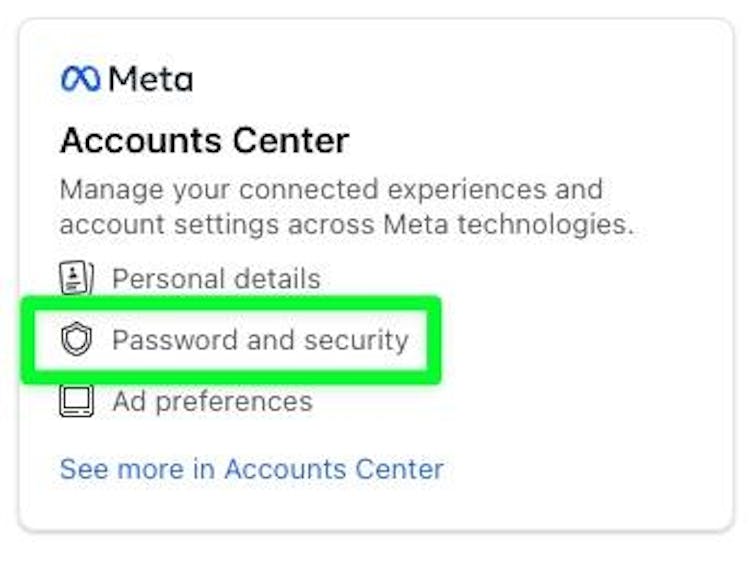
Task: Click the Ad preferences monitor icon
Action: tap(77, 401)
